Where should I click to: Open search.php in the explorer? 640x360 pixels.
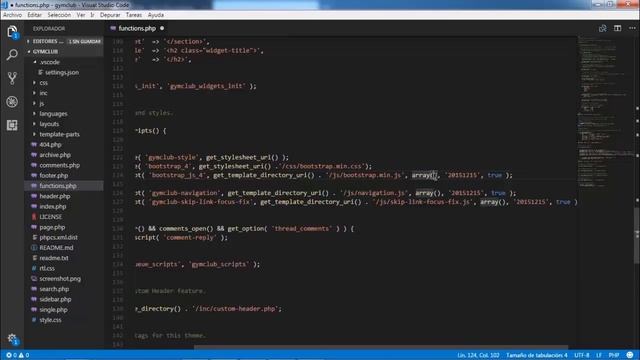pyautogui.click(x=64, y=289)
